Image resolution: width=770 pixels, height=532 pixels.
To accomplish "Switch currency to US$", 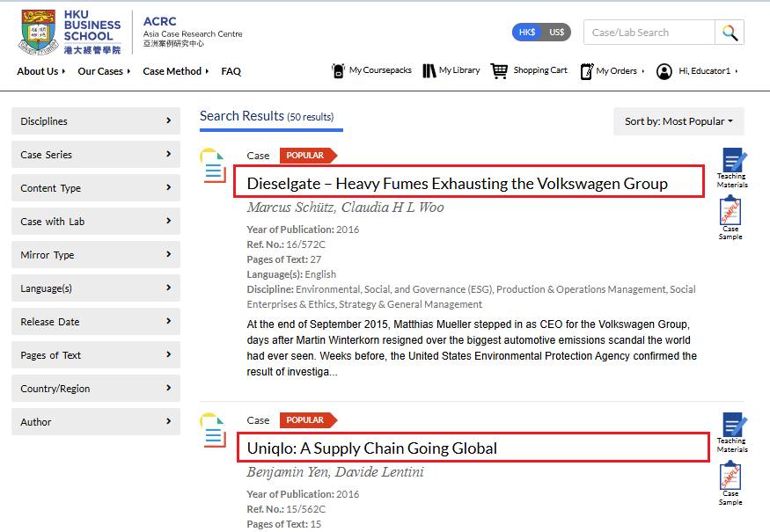I will pos(556,33).
